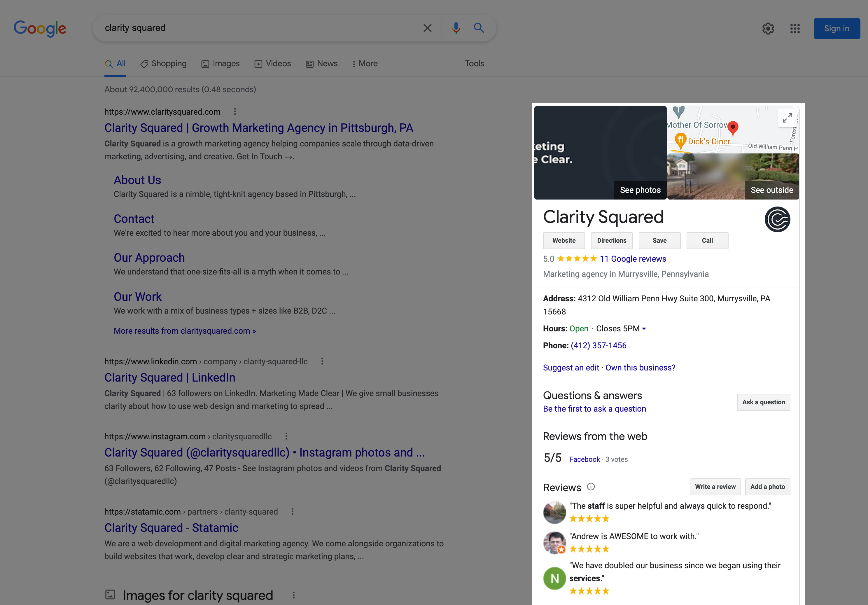The height and width of the screenshot is (605, 868).
Task: Expand business hours dropdown arrow
Action: [644, 328]
